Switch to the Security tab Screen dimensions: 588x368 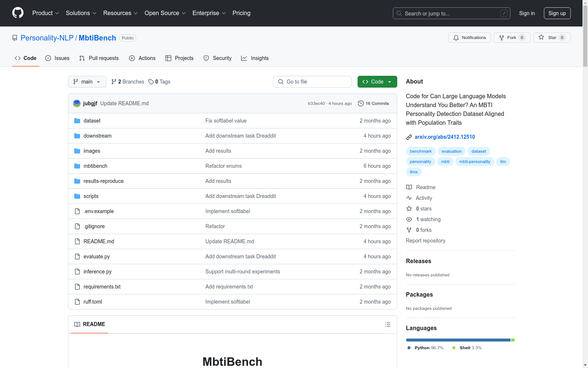(x=218, y=58)
